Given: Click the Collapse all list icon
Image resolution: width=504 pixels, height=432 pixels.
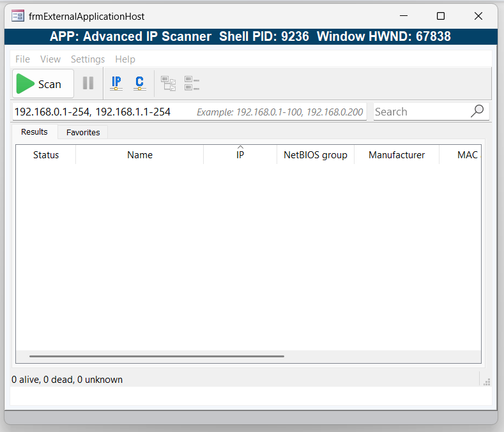Looking at the screenshot, I should [x=192, y=83].
